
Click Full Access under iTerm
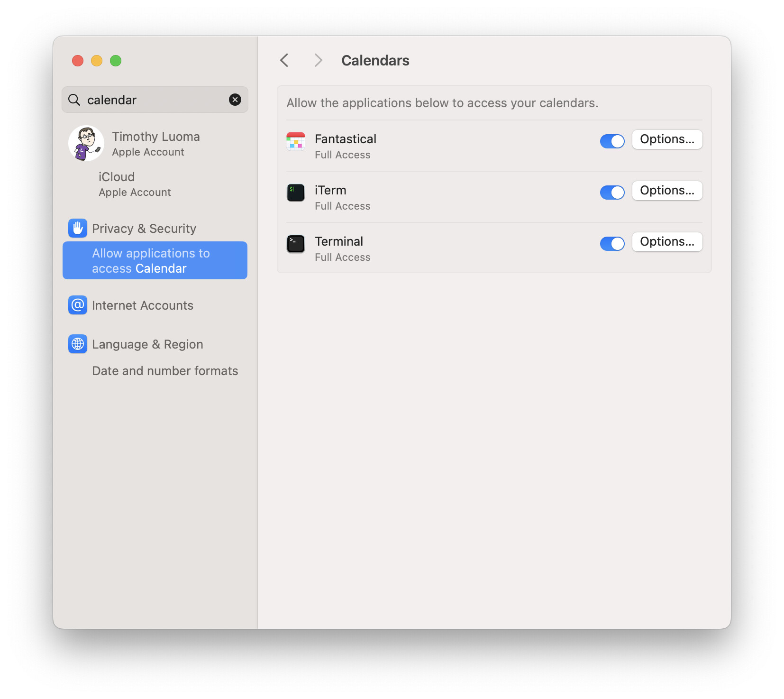[x=343, y=206]
